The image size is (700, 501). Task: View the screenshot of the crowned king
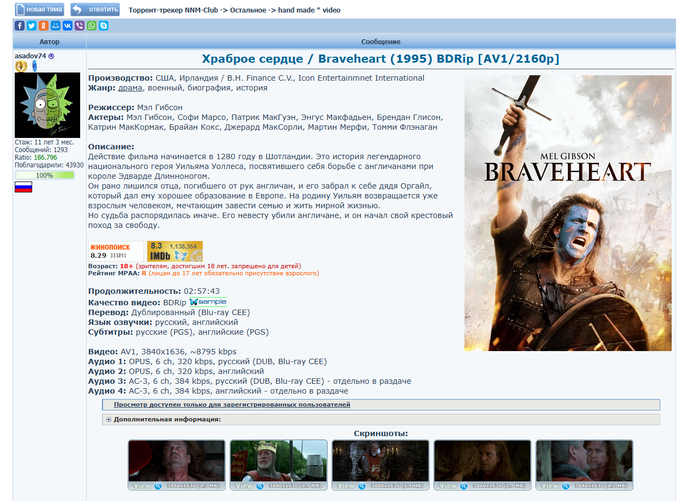[x=279, y=465]
